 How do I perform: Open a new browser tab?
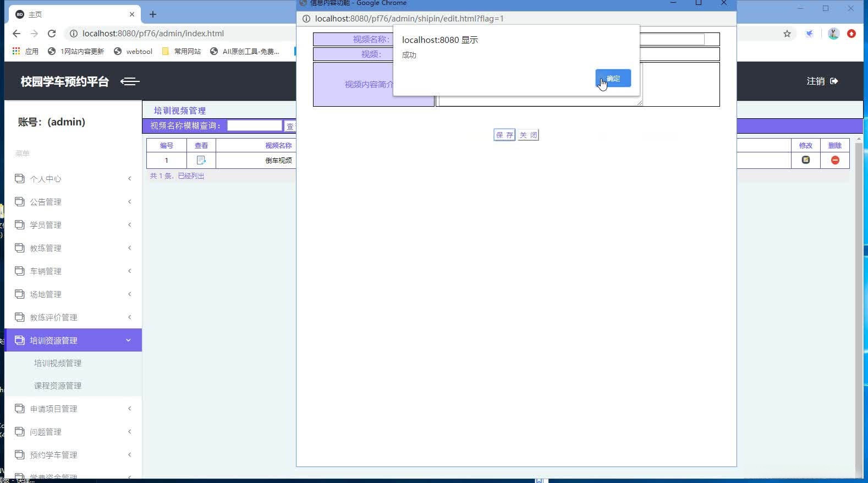coord(153,14)
